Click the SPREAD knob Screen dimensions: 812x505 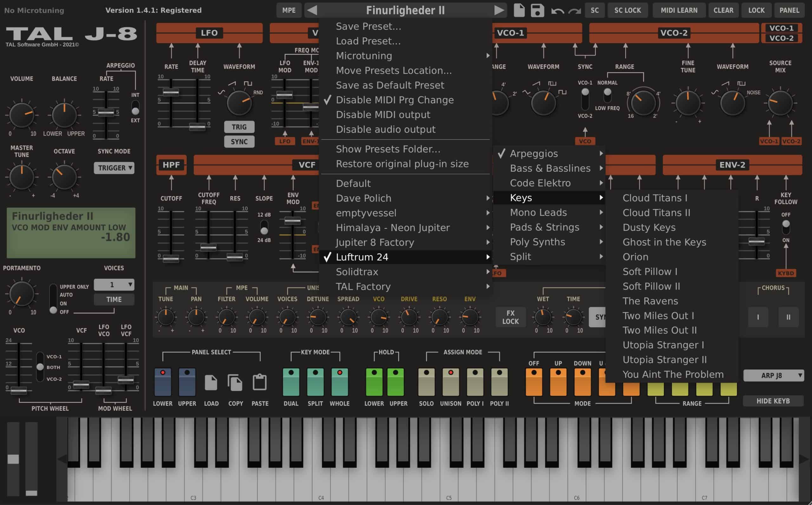[348, 317]
